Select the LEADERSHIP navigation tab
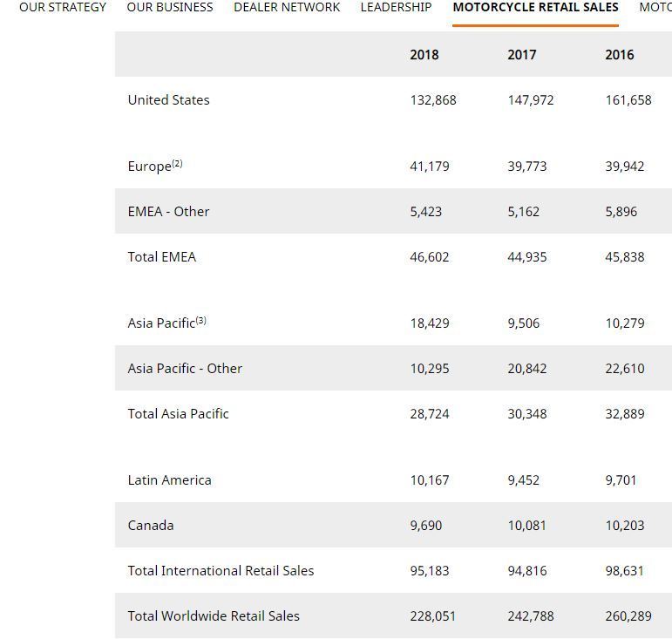This screenshot has width=672, height=639. (396, 7)
